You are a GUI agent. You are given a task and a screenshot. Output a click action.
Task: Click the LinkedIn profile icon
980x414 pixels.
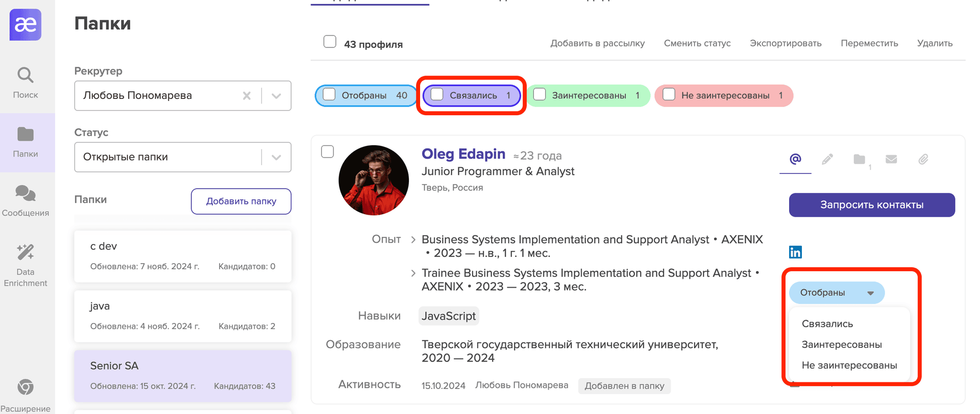tap(795, 252)
